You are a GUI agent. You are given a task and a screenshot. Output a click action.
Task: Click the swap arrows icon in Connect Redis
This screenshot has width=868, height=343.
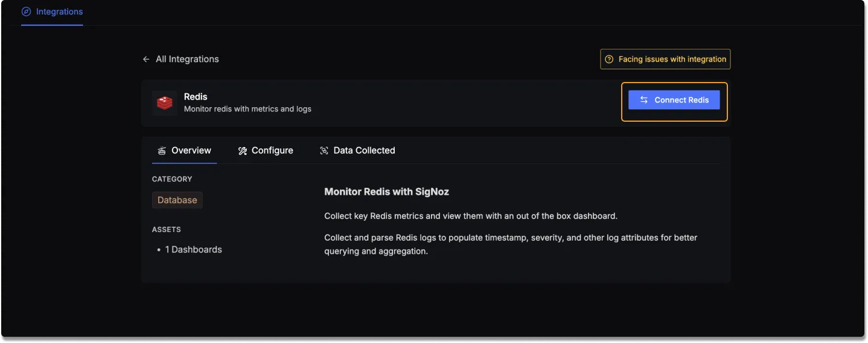[644, 100]
